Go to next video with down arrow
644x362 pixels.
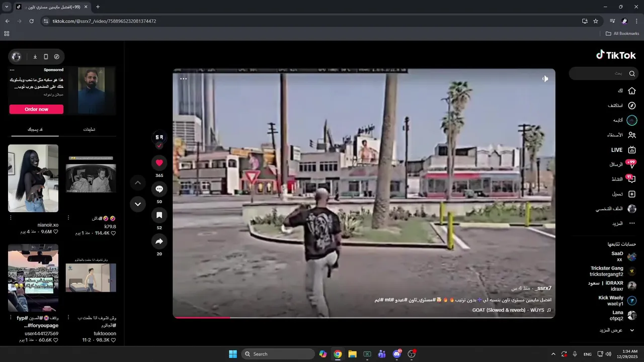pyautogui.click(x=138, y=204)
